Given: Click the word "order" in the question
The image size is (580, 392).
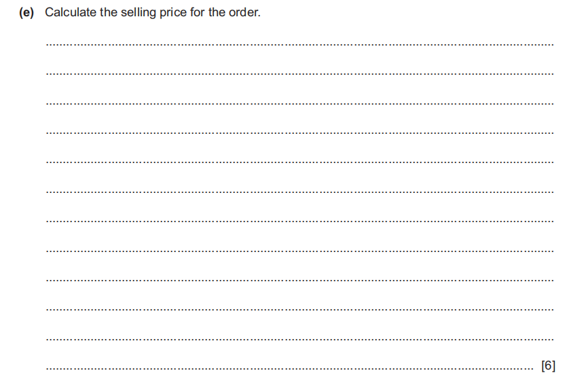Looking at the screenshot, I should [244, 13].
